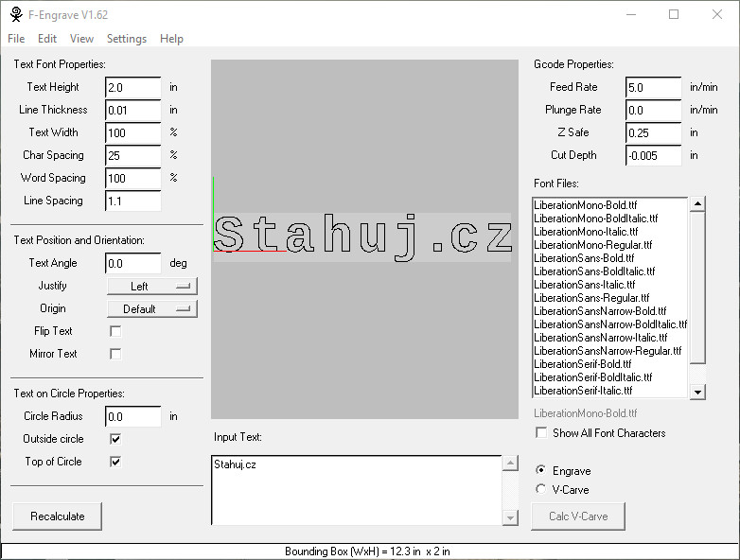Open the Justify dropdown set to Left
The width and height of the screenshot is (740, 560).
tap(152, 286)
